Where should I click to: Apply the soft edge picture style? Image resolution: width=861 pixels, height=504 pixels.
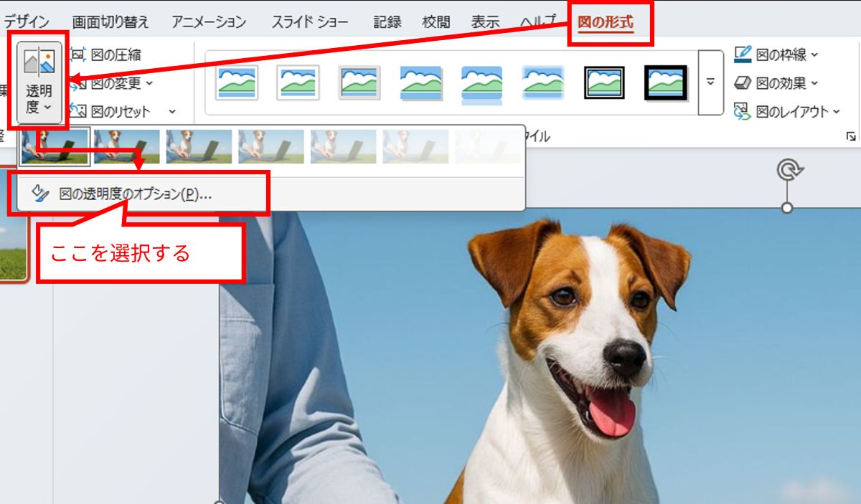[542, 82]
